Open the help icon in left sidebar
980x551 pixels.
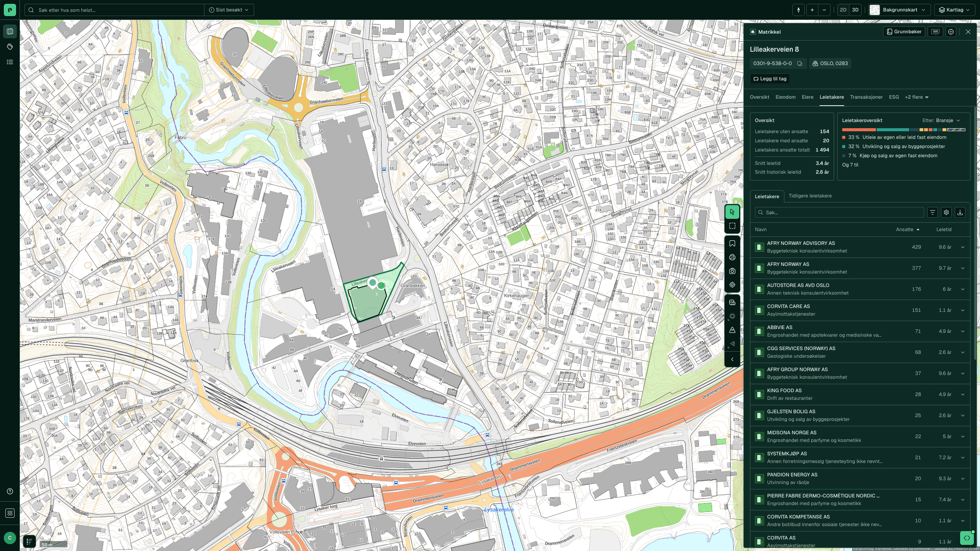(10, 491)
